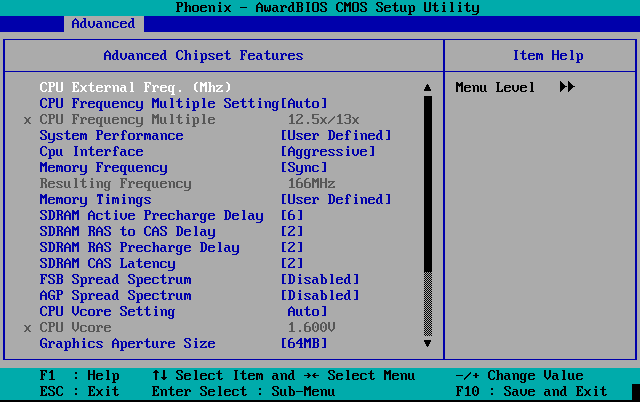Toggle FSB Spread Spectrum [Disabled] value
This screenshot has height=402, width=640.
click(x=320, y=279)
